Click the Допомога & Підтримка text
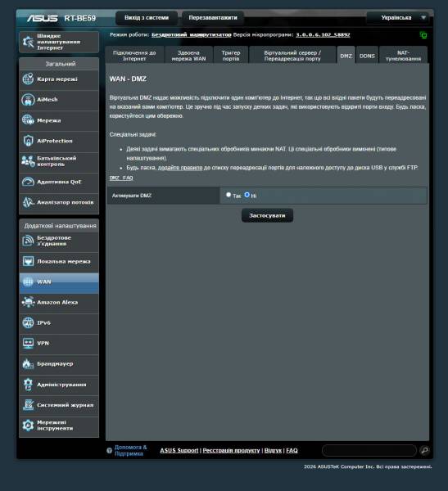The width and height of the screenshot is (448, 491). click(130, 450)
